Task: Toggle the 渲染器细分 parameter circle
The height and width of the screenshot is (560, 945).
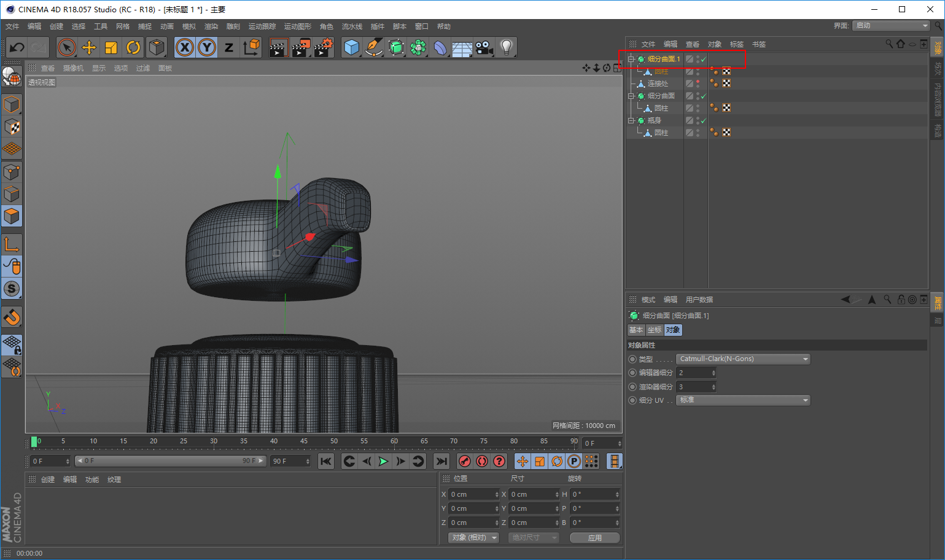Action: pos(632,387)
